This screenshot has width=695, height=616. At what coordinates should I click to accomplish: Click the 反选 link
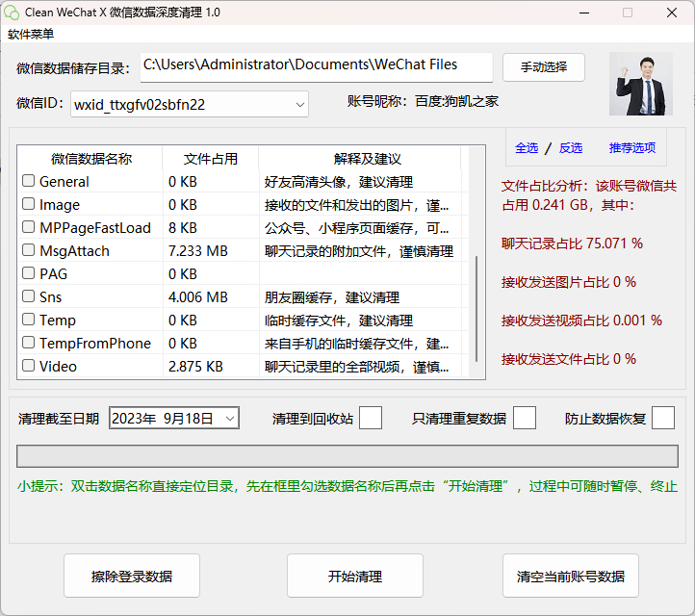pos(571,147)
